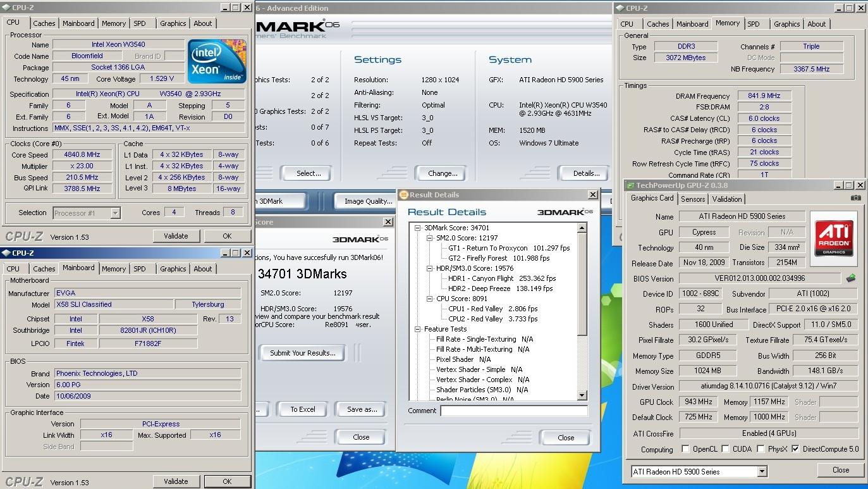Open the Validation tab in GPU-Z
Viewport: 868px width, 489px height.
click(727, 199)
